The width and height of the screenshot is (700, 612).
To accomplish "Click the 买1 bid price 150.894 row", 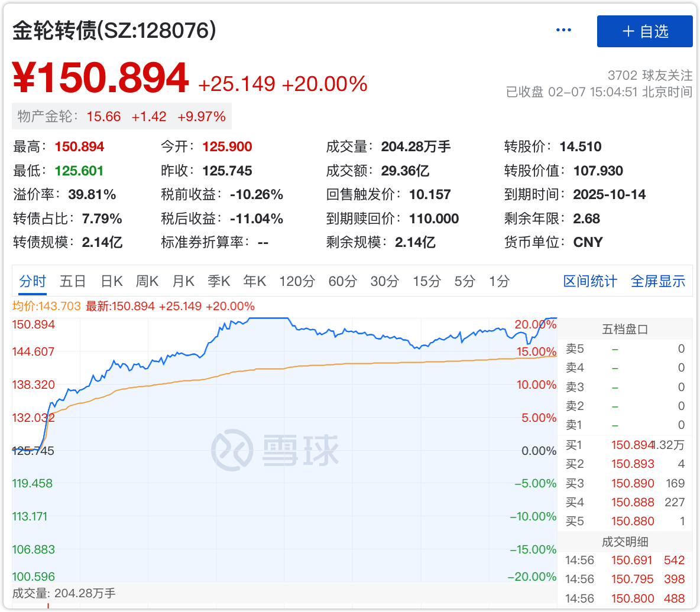I will point(624,445).
